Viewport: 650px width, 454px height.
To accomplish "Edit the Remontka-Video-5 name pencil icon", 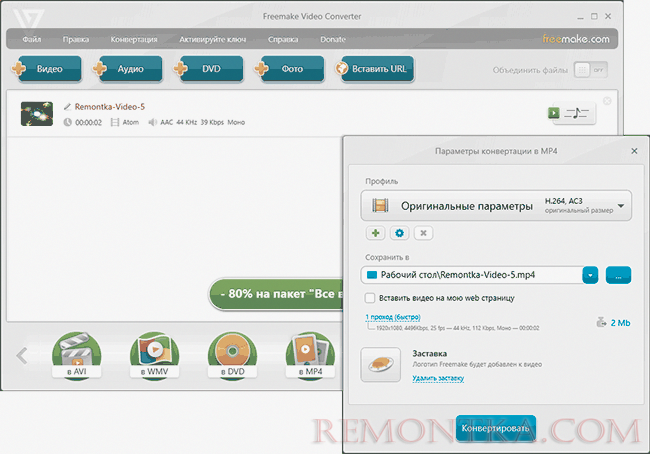I will click(67, 107).
